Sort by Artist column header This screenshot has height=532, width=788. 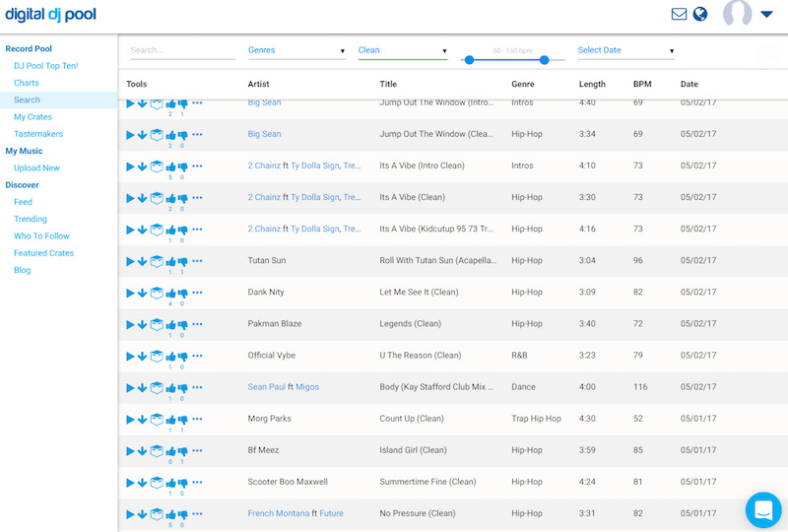[x=258, y=84]
